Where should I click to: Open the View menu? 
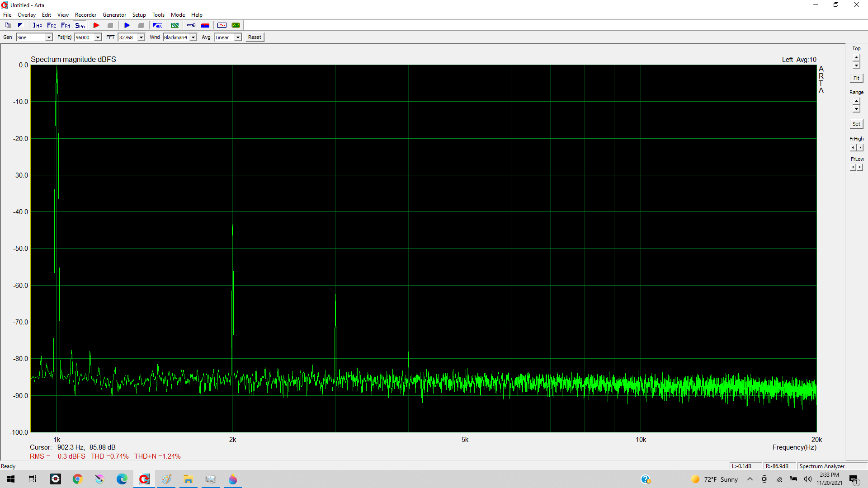[63, 15]
